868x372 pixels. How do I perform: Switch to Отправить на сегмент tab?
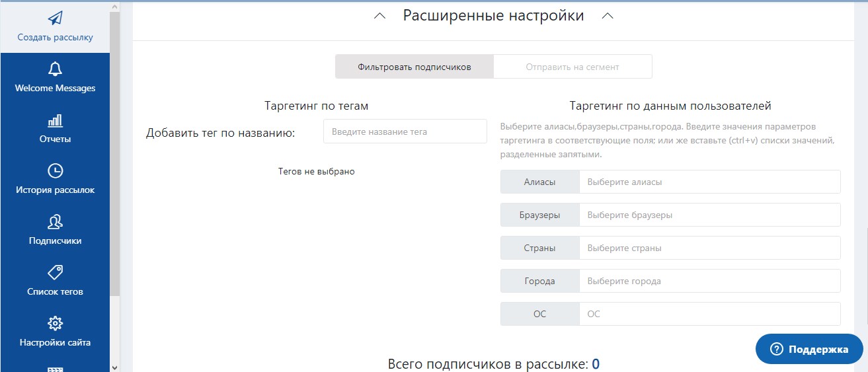tap(572, 67)
